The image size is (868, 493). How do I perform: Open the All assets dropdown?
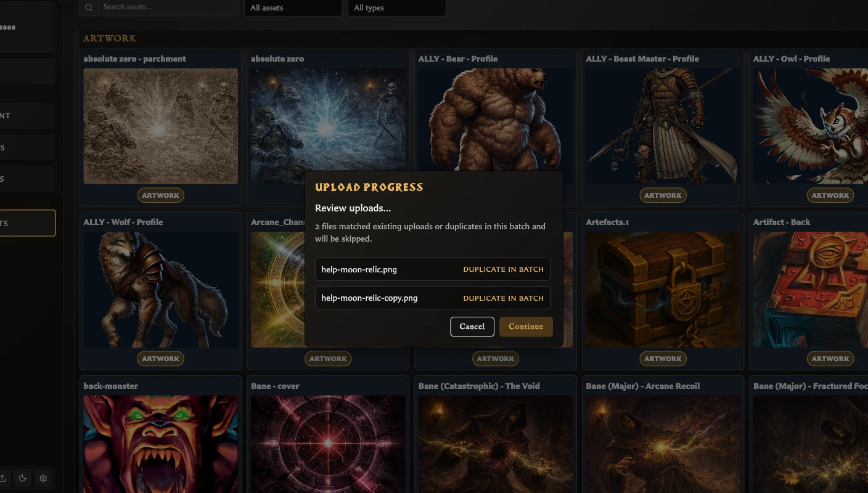(x=293, y=8)
